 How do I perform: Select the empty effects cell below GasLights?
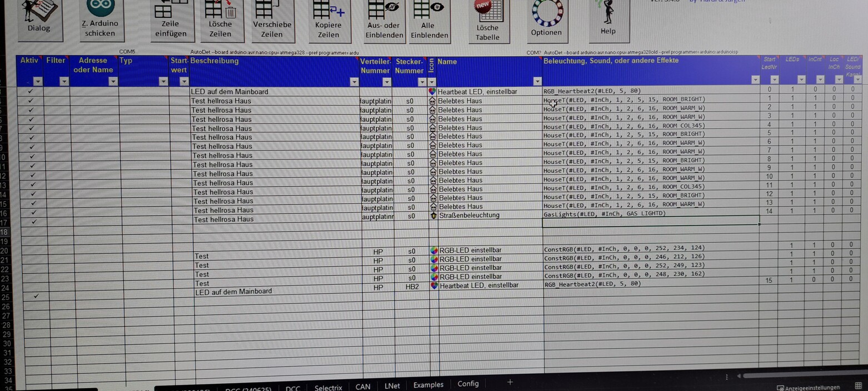tap(650, 222)
